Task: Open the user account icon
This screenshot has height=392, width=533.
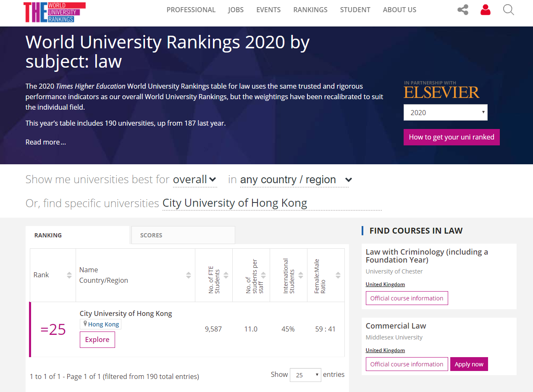Action: tap(486, 10)
